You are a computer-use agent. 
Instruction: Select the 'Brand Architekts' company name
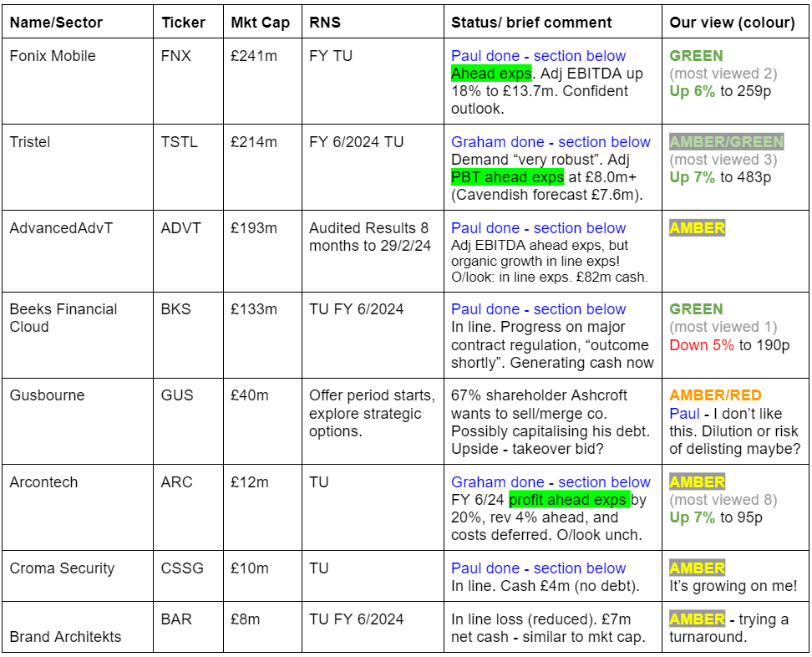tap(65, 637)
